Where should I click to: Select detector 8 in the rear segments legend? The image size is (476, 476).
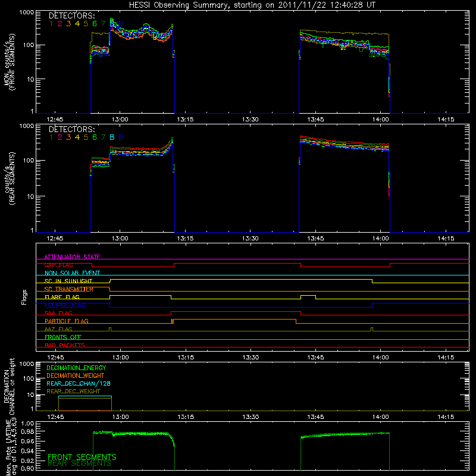tap(112, 137)
